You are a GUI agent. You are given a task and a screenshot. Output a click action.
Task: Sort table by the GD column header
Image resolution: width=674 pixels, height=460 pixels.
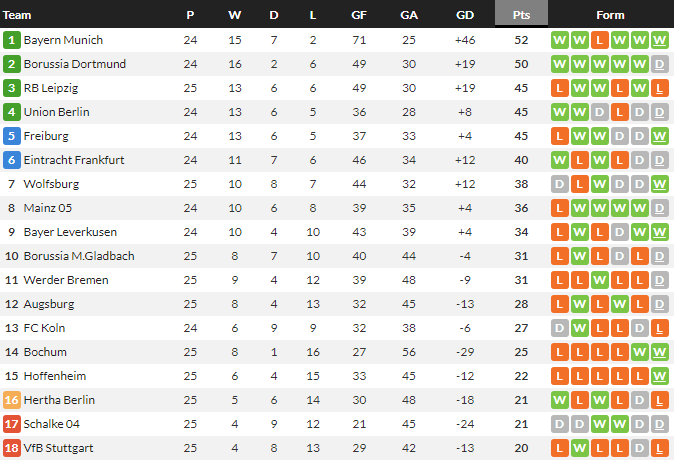(x=465, y=15)
